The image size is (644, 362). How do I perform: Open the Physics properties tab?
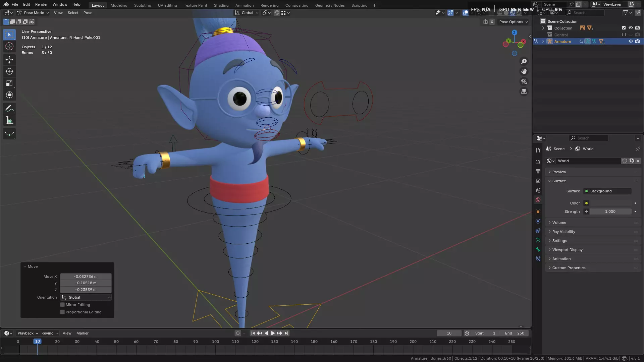[538, 221]
